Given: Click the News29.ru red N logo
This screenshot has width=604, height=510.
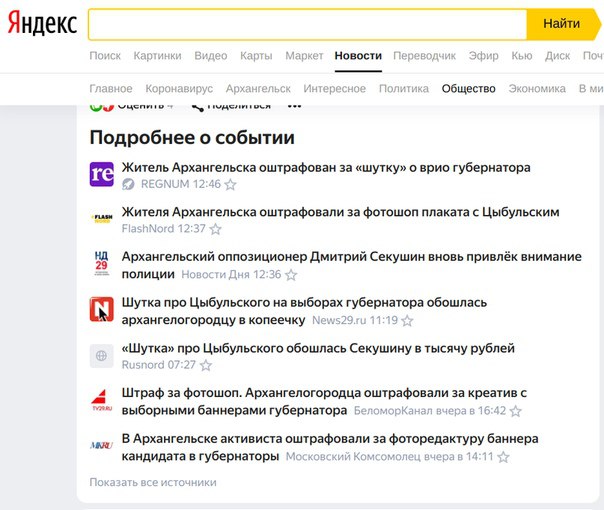Looking at the screenshot, I should pos(102,309).
